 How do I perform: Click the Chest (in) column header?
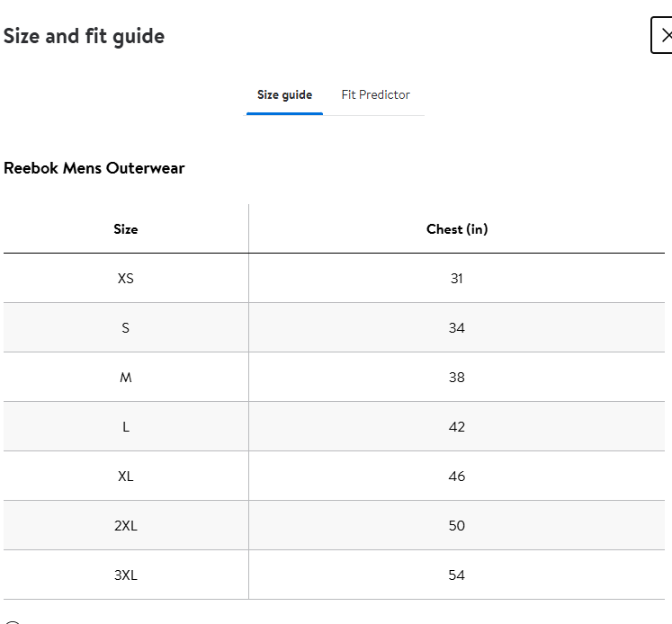tap(457, 229)
